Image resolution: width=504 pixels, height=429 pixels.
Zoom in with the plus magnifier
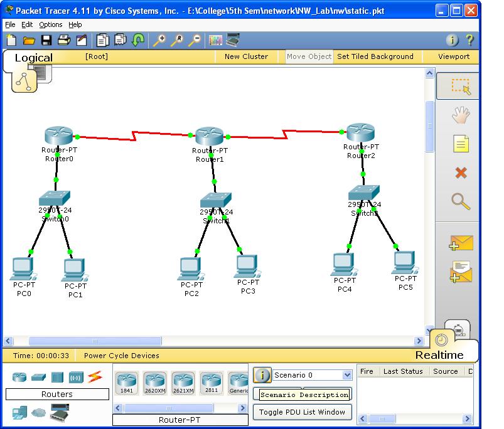point(159,41)
